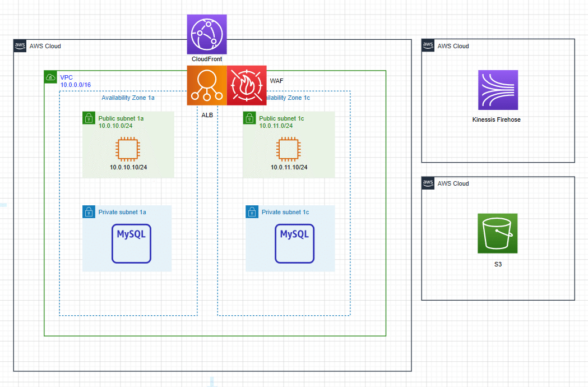The height and width of the screenshot is (387, 588).
Task: Click the Public subnet 1a 10.0.10.0/24 label
Action: pyautogui.click(x=121, y=122)
